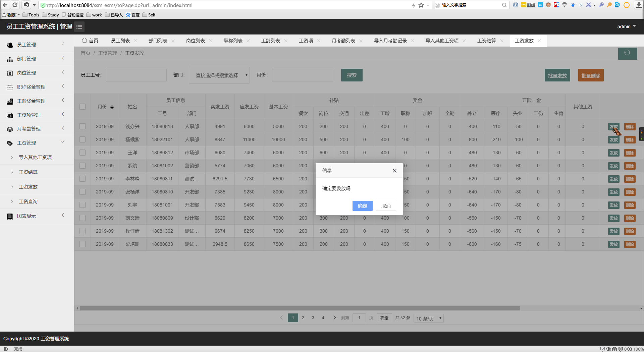
Task: Click the browser undo arrow icon
Action: pyautogui.click(x=26, y=5)
